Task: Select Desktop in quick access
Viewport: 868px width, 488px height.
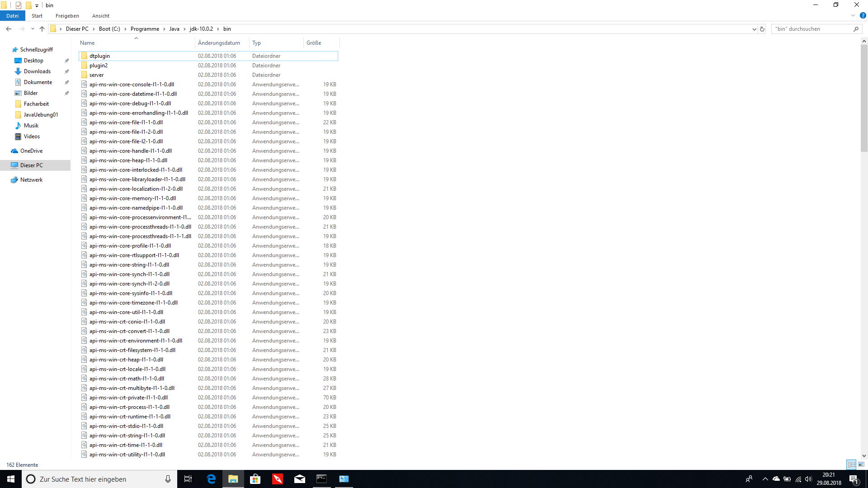Action: (x=33, y=60)
